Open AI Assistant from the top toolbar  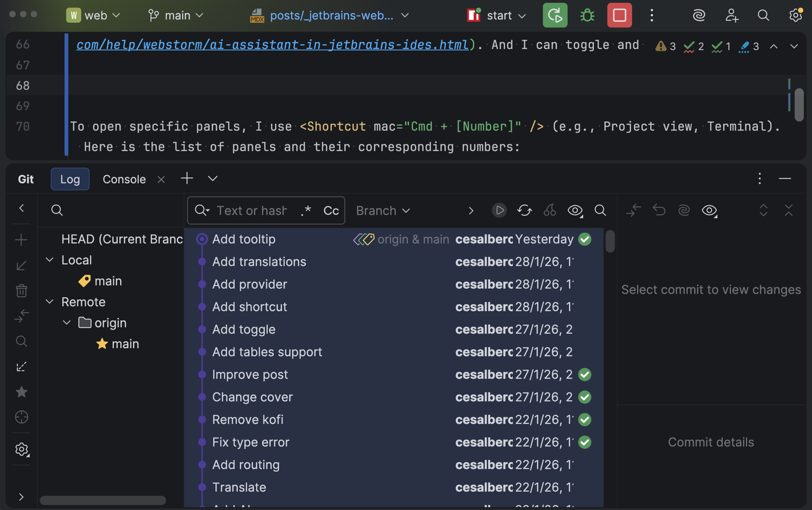pyautogui.click(x=699, y=15)
